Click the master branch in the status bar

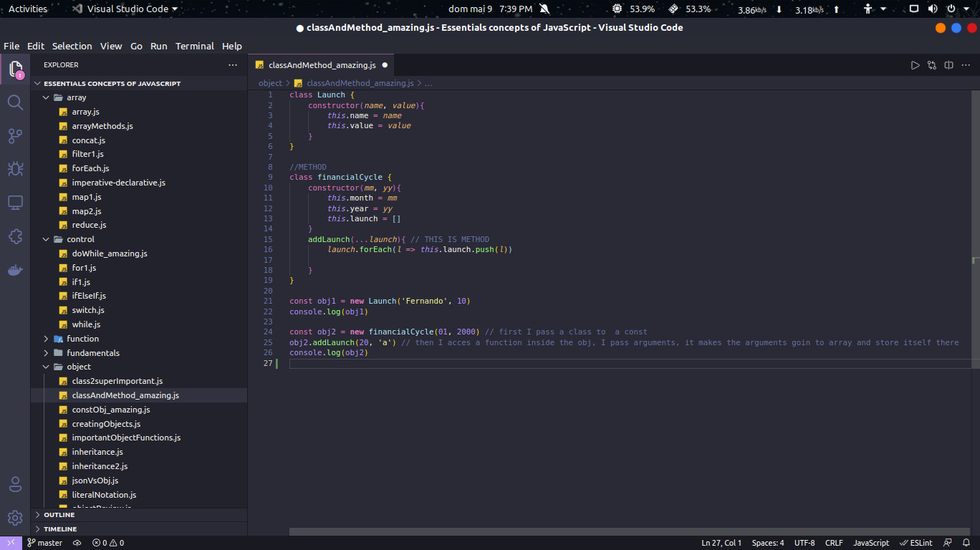(x=45, y=543)
